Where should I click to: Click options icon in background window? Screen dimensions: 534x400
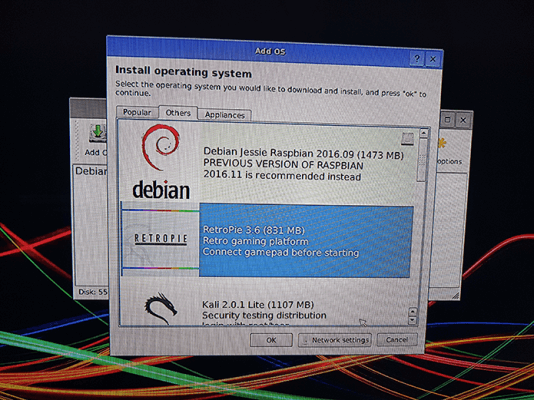click(442, 143)
